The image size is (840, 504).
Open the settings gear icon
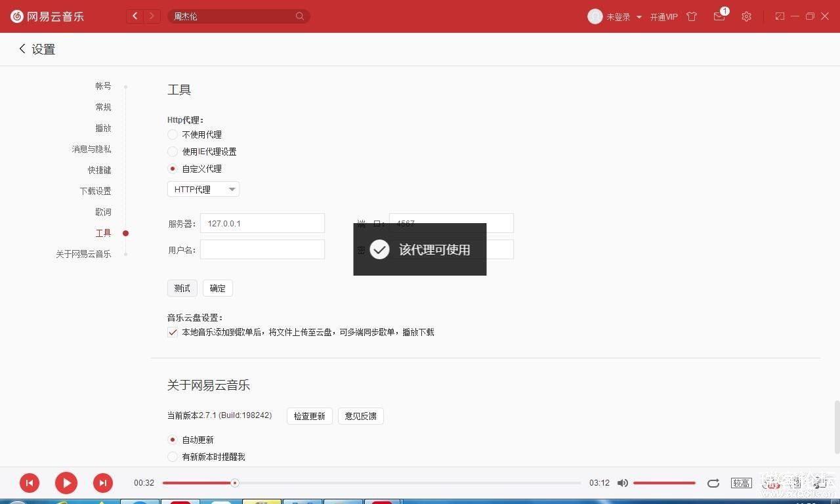click(x=746, y=16)
